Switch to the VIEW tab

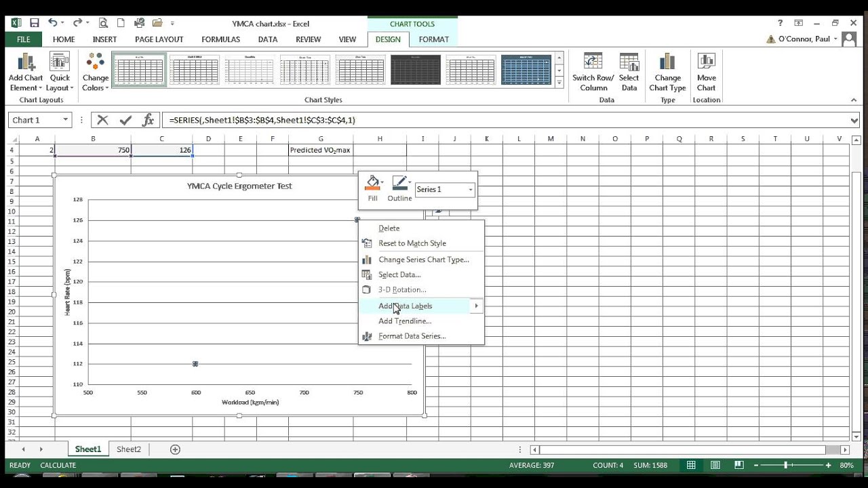coord(347,39)
